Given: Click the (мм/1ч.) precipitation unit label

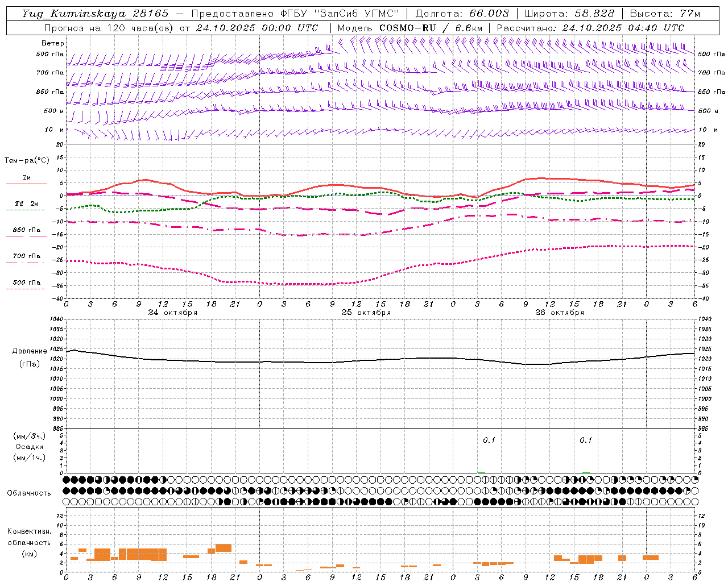Looking at the screenshot, I should point(30,458).
